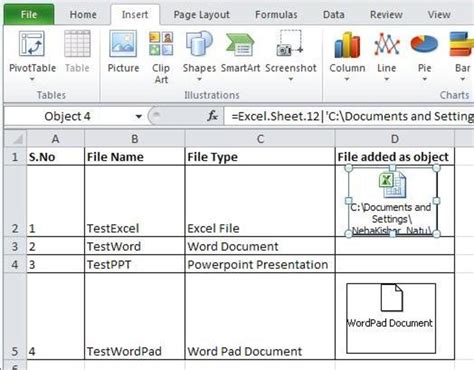Viewport: 474px width, 370px height.
Task: Click empty cell D3 next to Word Document
Action: click(395, 246)
